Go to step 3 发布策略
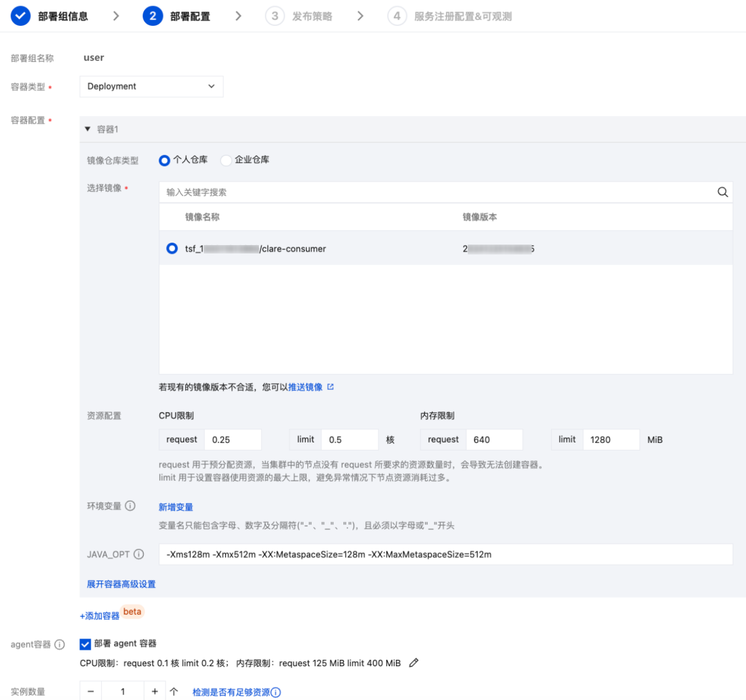746x700 pixels. 299,16
